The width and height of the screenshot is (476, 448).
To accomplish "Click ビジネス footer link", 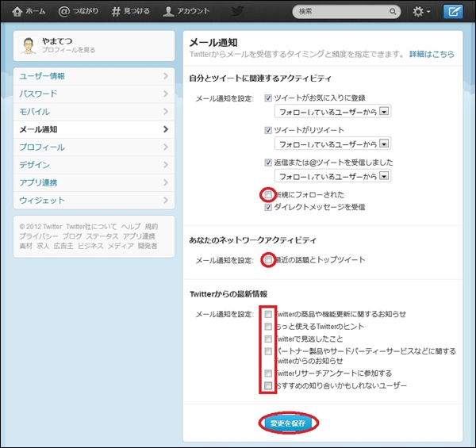I will 90,246.
